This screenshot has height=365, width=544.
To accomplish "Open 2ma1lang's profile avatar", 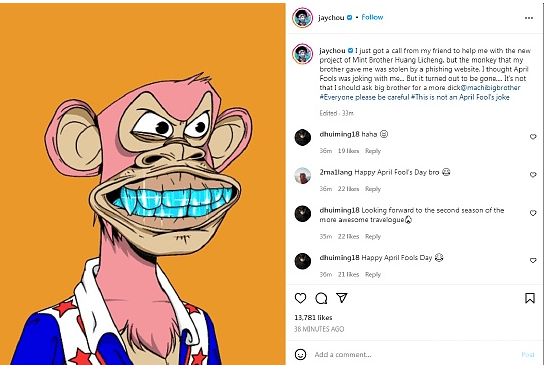I will 303,175.
